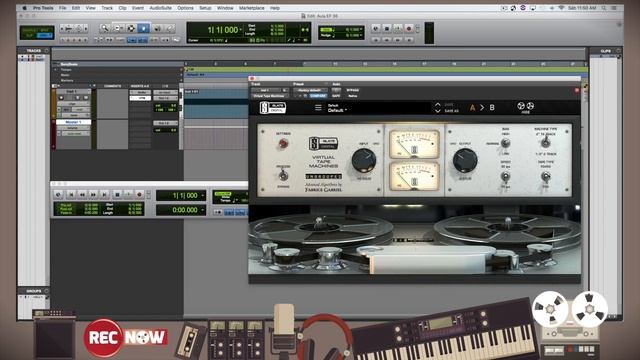Click record button in top toolbar transport
Image resolution: width=640 pixels, height=360 pixels.
click(x=409, y=29)
